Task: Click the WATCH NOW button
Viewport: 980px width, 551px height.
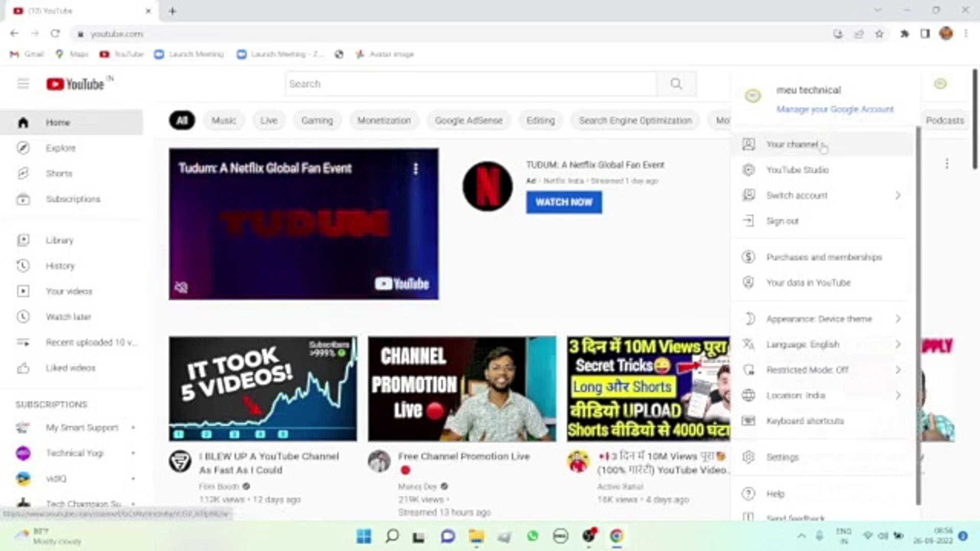Action: click(563, 202)
